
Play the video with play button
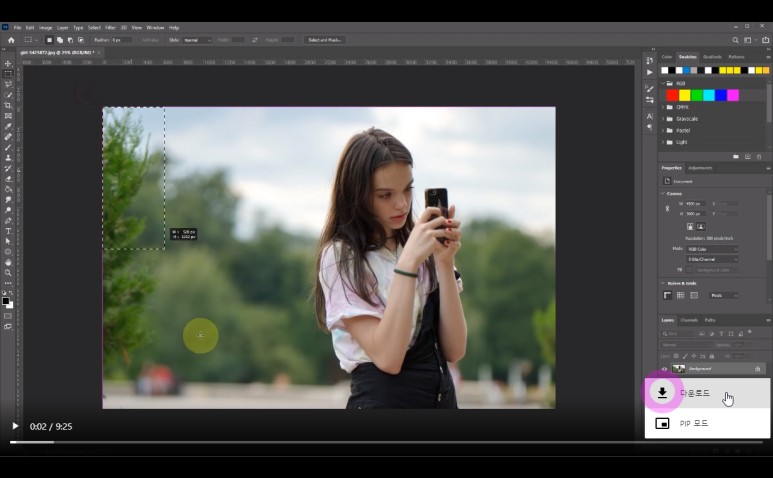tap(15, 426)
